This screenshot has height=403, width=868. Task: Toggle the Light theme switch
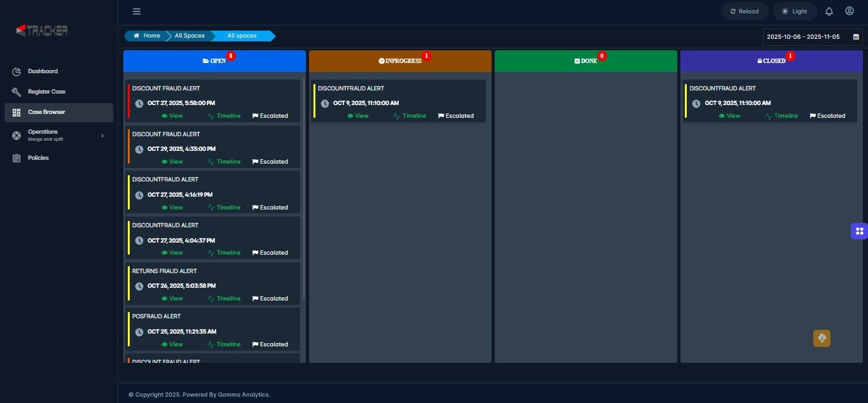[x=794, y=11]
